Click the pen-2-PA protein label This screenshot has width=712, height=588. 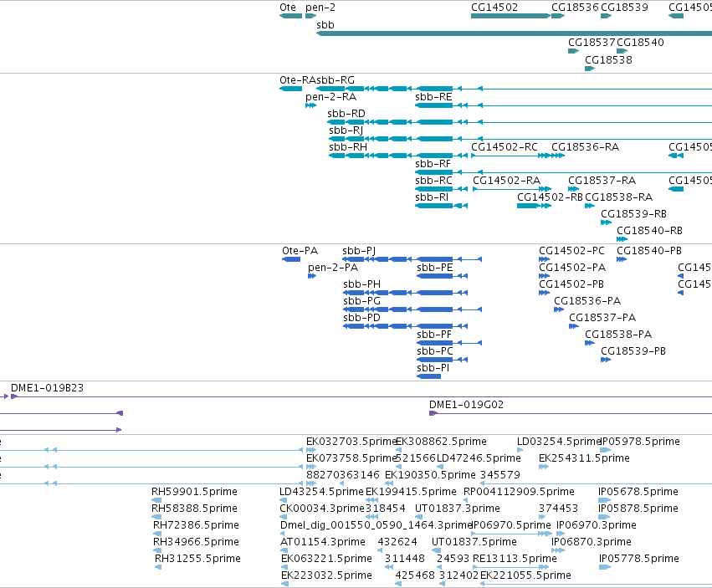coord(333,268)
